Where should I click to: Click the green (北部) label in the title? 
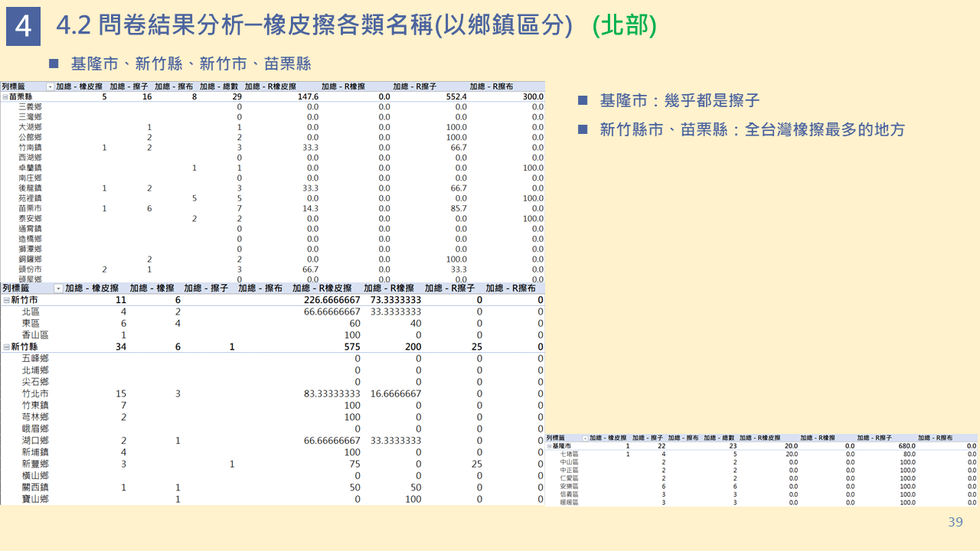pyautogui.click(x=625, y=25)
